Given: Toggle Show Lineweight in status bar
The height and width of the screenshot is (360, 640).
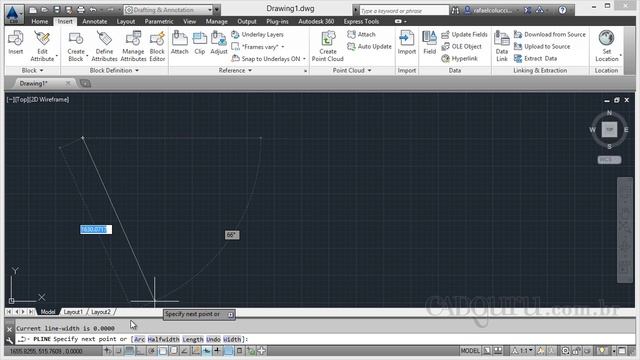Looking at the screenshot, I should click(217, 351).
